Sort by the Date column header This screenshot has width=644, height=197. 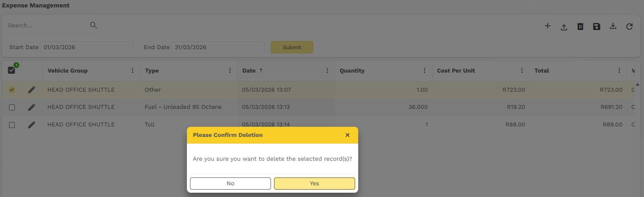249,71
